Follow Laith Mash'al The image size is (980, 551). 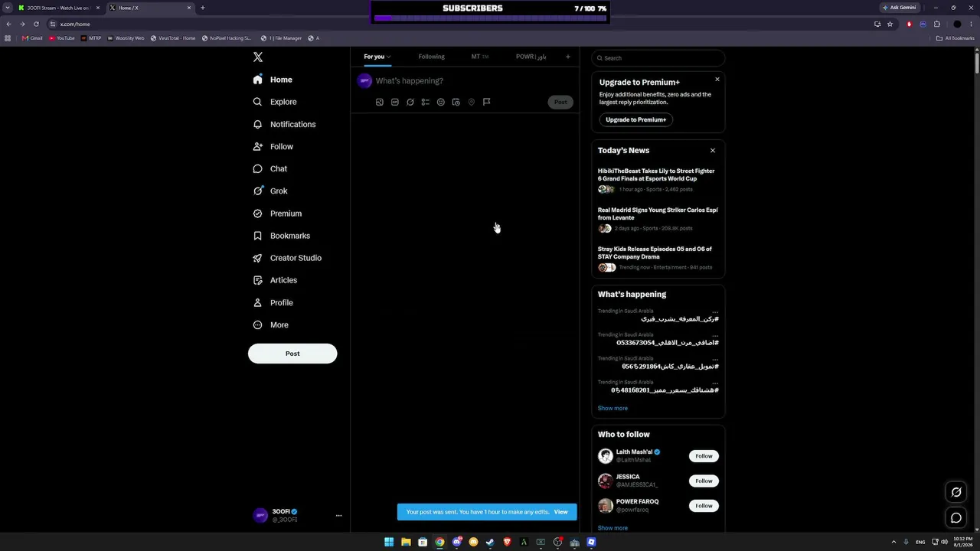(x=704, y=456)
